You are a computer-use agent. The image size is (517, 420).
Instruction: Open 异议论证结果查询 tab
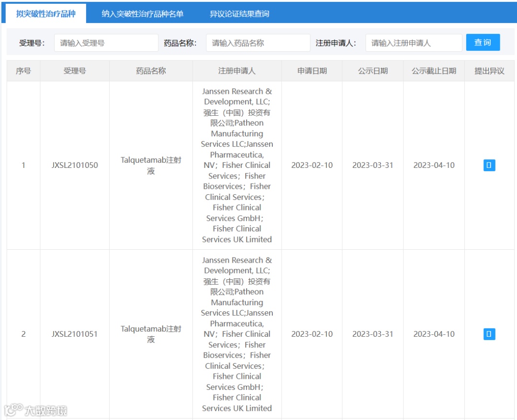(239, 13)
